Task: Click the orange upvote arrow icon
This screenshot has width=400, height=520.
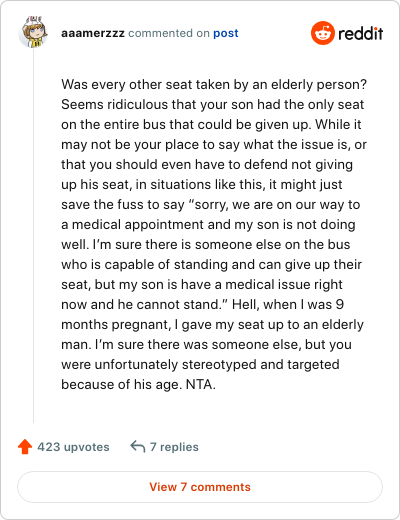Action: (x=25, y=447)
